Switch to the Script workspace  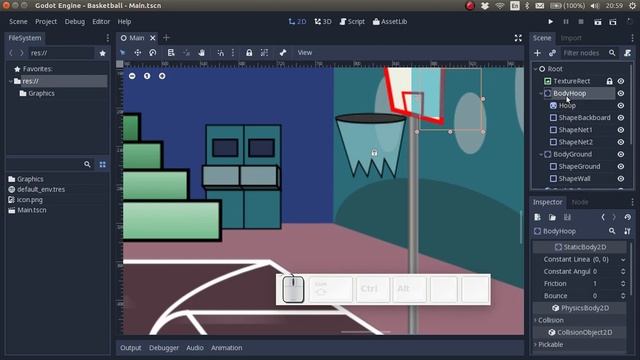(x=352, y=22)
